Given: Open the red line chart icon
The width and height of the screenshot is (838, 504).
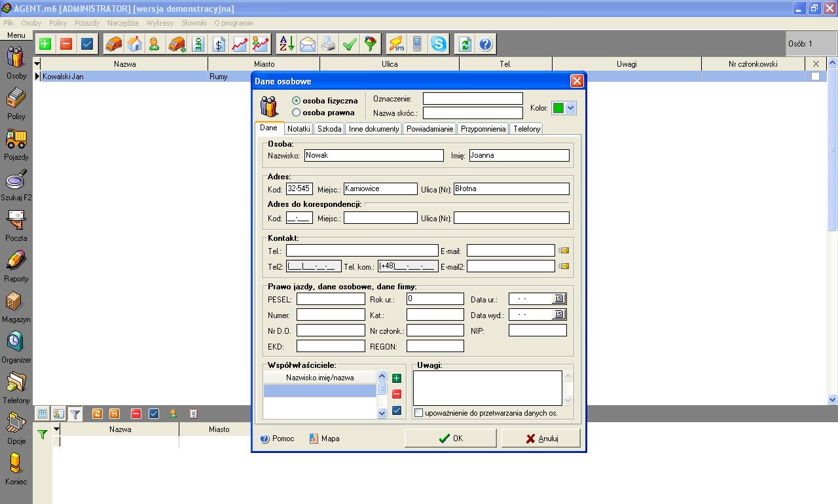Looking at the screenshot, I should (240, 44).
